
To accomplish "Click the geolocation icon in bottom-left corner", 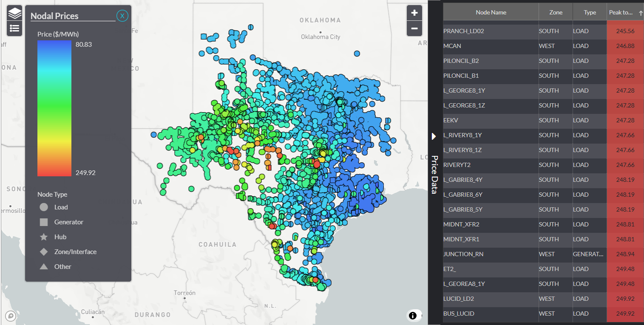I will pos(10,316).
